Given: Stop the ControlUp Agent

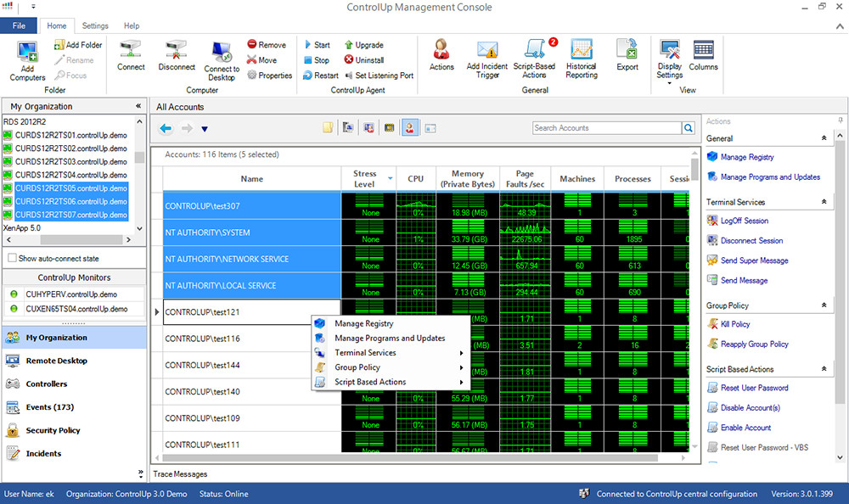Looking at the screenshot, I should (x=316, y=60).
